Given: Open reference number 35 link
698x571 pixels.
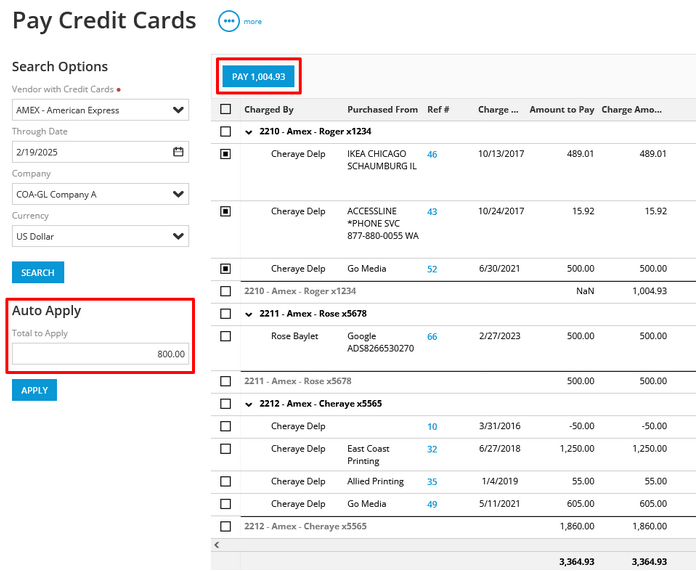Looking at the screenshot, I should tap(432, 482).
